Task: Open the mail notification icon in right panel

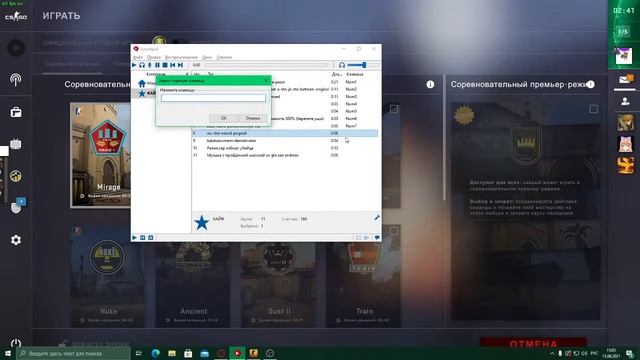Action: pyautogui.click(x=625, y=80)
